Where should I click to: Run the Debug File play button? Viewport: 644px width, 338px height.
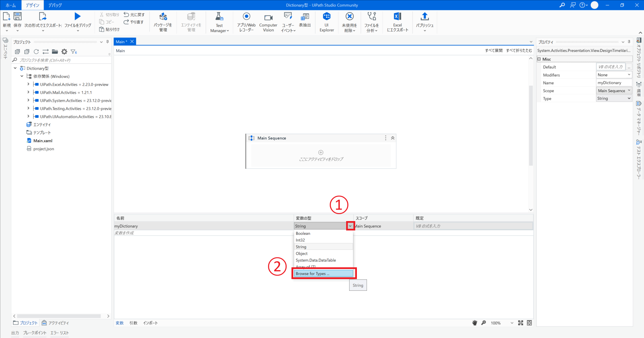[77, 16]
